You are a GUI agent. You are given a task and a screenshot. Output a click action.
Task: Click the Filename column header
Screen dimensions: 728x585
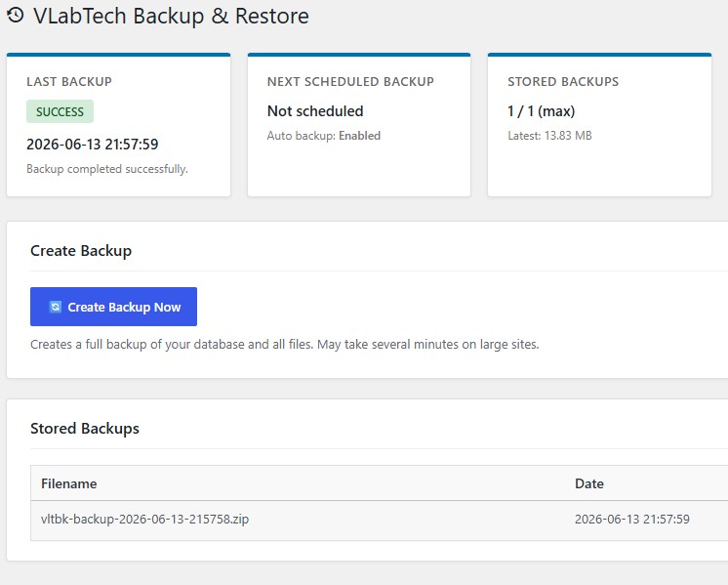click(x=68, y=483)
